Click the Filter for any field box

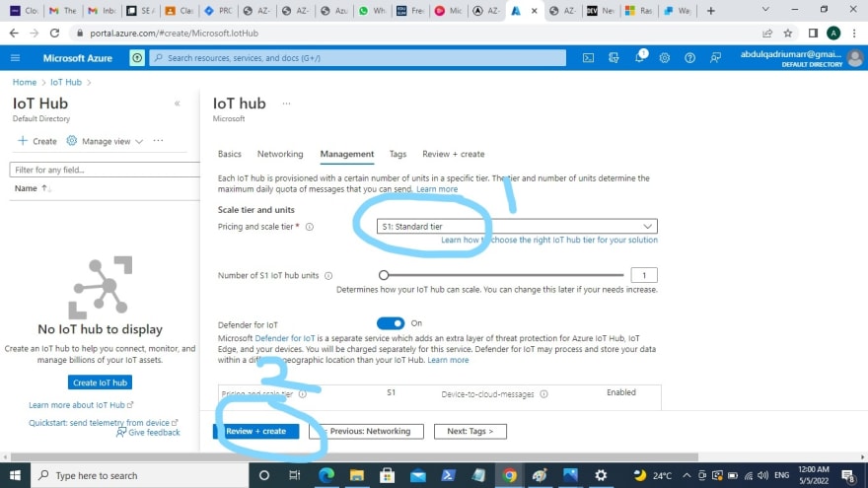pyautogui.click(x=105, y=170)
